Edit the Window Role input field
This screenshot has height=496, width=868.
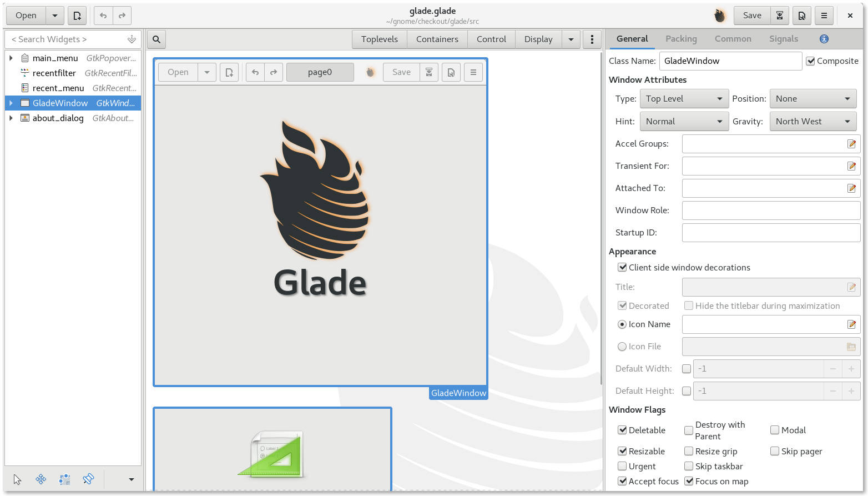tap(770, 210)
